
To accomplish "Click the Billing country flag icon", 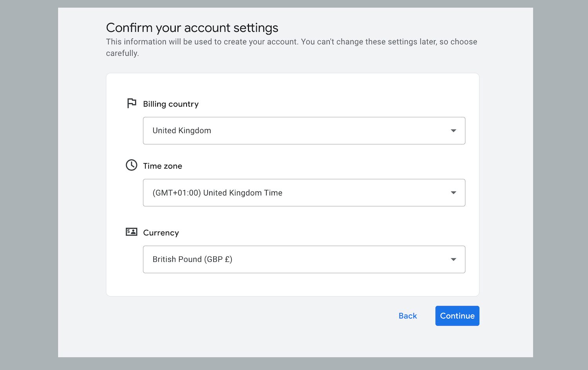I will point(132,103).
